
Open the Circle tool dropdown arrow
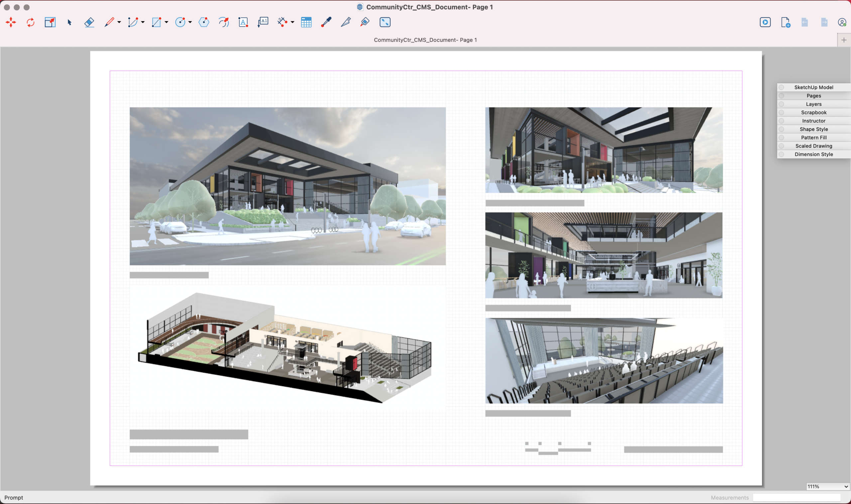point(190,22)
